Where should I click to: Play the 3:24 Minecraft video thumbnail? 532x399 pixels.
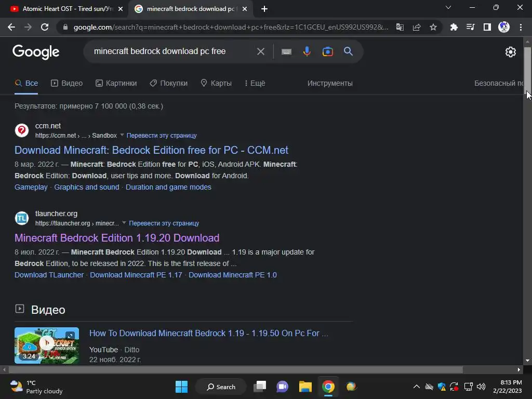[47, 345]
